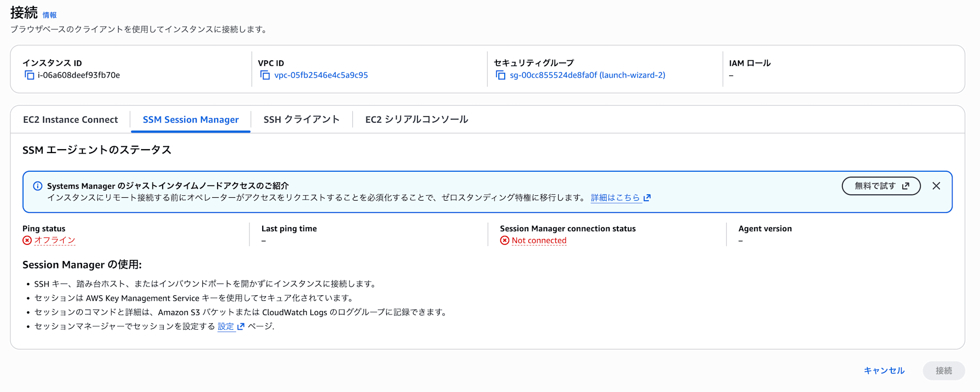The height and width of the screenshot is (392, 980).
Task: Click the external link icon beside 設定
Action: [x=241, y=327]
